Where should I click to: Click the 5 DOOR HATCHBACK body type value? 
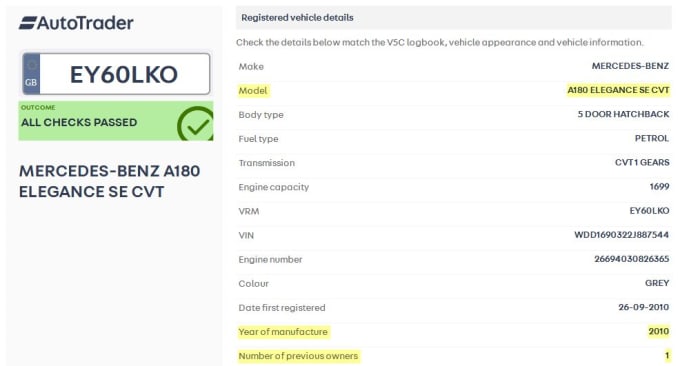[623, 114]
